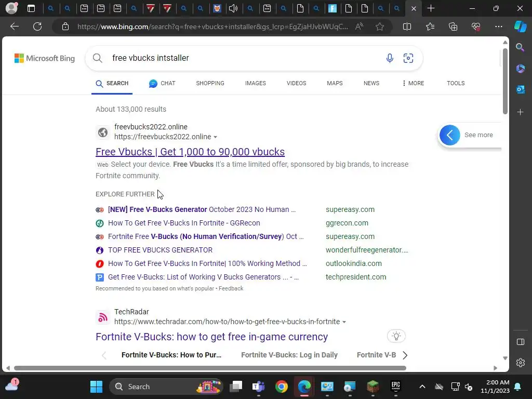Open Read aloud in address bar

click(x=359, y=26)
